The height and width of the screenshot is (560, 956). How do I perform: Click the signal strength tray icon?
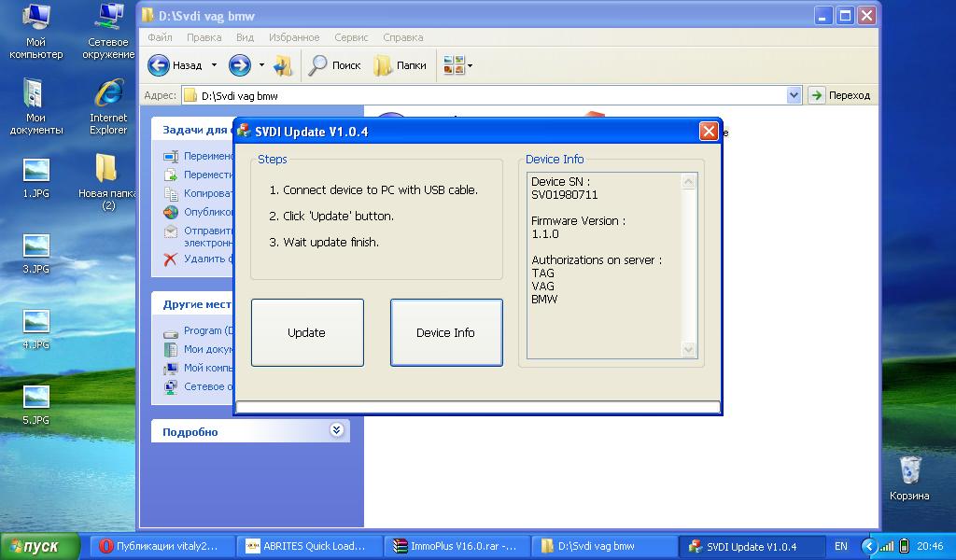887,546
